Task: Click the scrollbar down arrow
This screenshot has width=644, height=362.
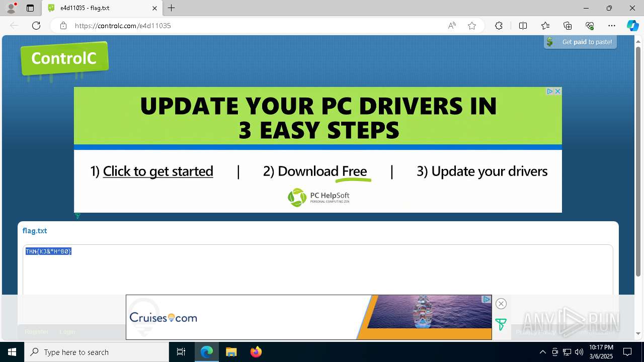Action: point(638,333)
